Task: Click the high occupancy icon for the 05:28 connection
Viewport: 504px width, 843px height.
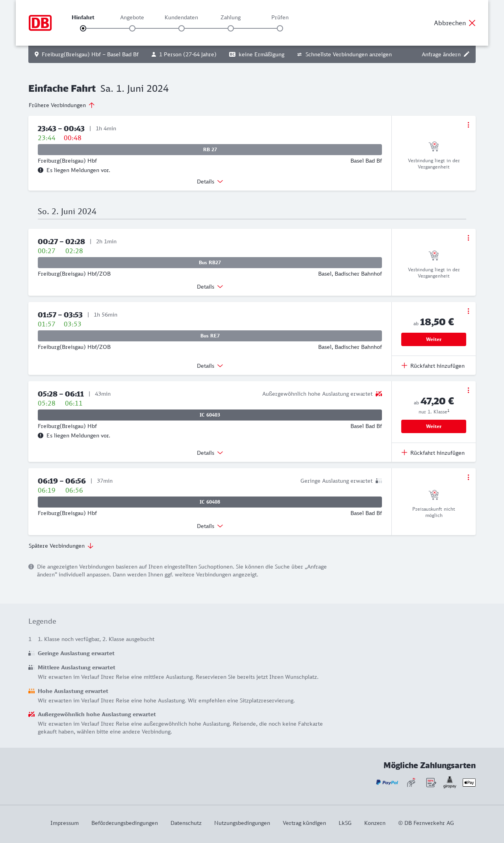Action: click(x=379, y=394)
